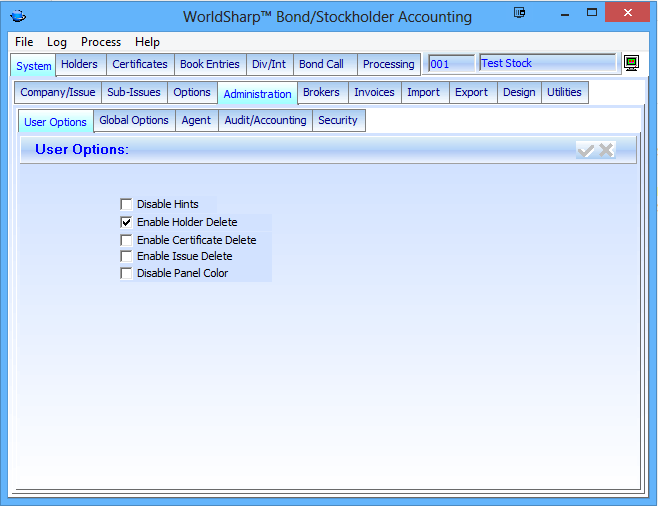This screenshot has height=506, width=658.
Task: Open the Process menu
Action: click(101, 42)
